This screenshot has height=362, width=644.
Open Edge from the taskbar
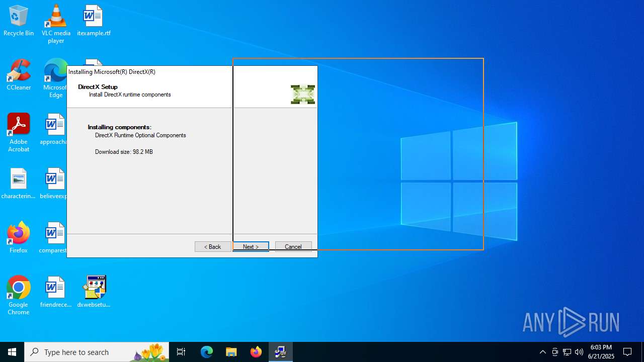pyautogui.click(x=207, y=352)
